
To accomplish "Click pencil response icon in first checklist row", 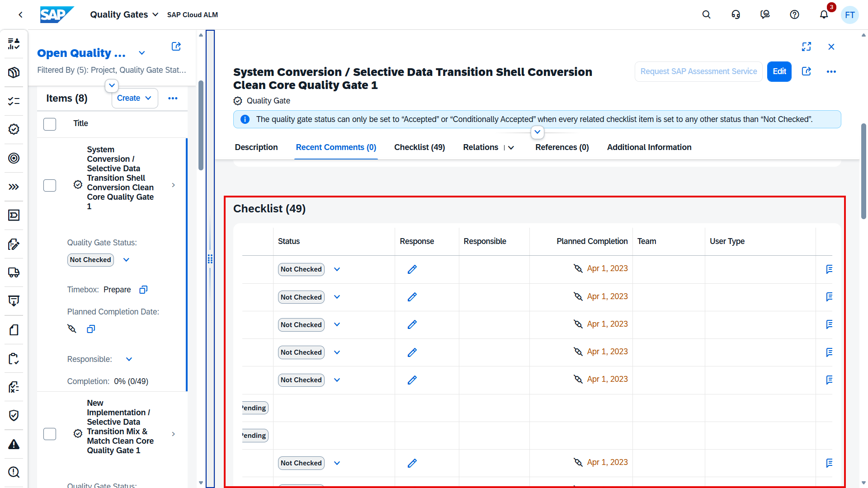I will pyautogui.click(x=412, y=269).
